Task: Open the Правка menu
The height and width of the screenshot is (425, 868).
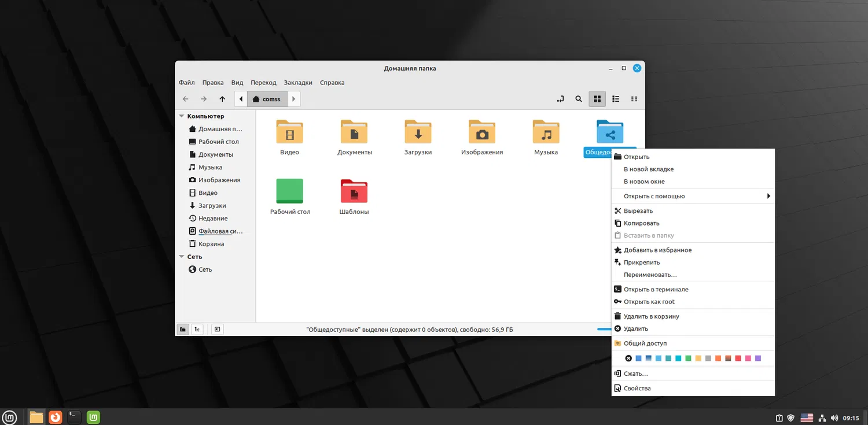Action: (x=213, y=83)
